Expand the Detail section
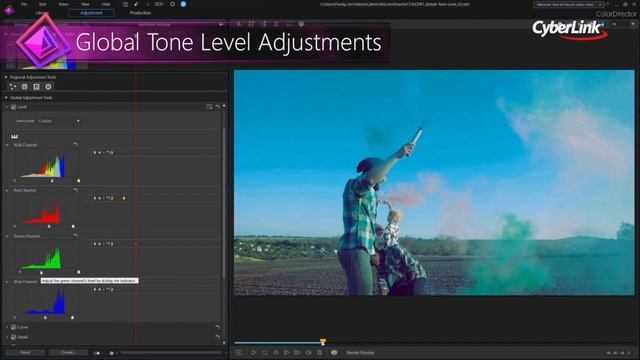Viewport: 640px width, 360px height. click(x=7, y=337)
